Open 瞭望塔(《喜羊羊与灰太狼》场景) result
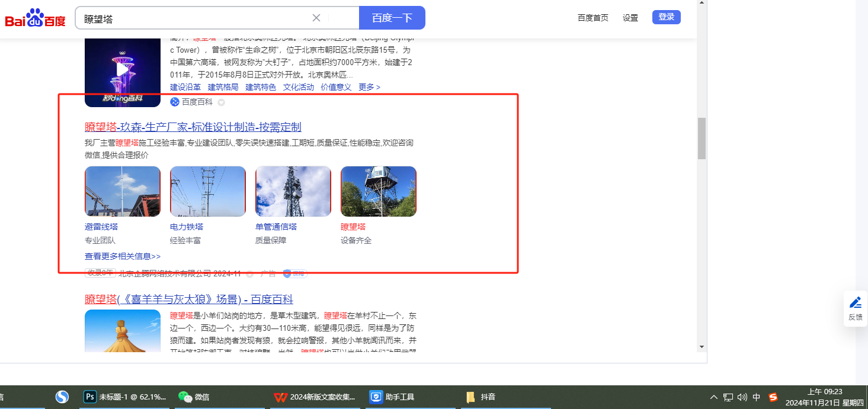This screenshot has height=409, width=868. tap(189, 299)
